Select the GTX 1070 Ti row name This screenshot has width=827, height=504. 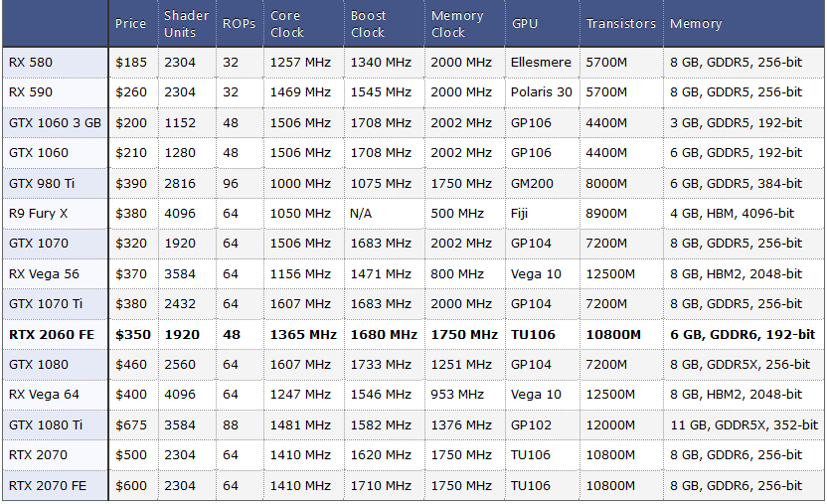click(46, 303)
